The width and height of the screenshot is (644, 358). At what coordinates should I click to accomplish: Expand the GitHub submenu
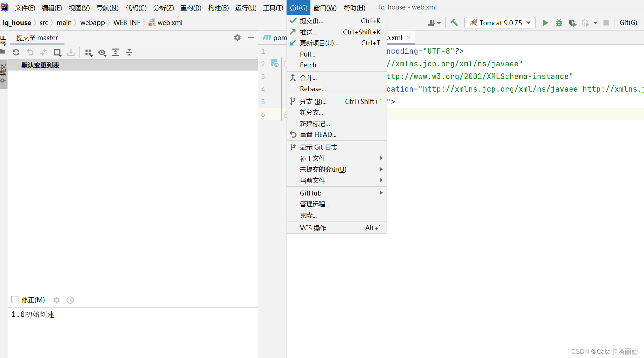pyautogui.click(x=337, y=193)
